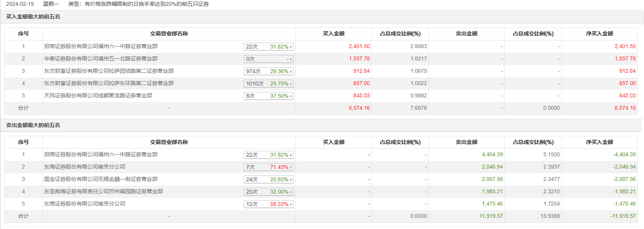Expand 22次 31.82% dropdown in buy table
Image resolution: width=644 pixels, height=229 pixels.
coord(269,47)
